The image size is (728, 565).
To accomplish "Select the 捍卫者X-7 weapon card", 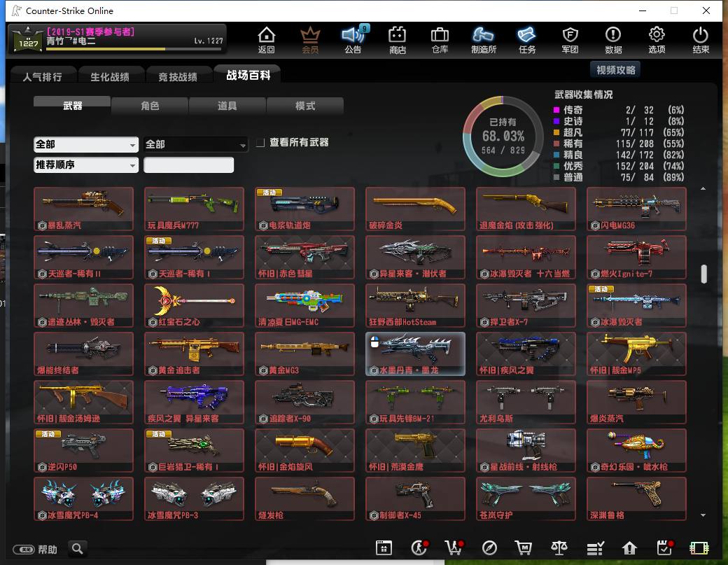I will pyautogui.click(x=526, y=305).
